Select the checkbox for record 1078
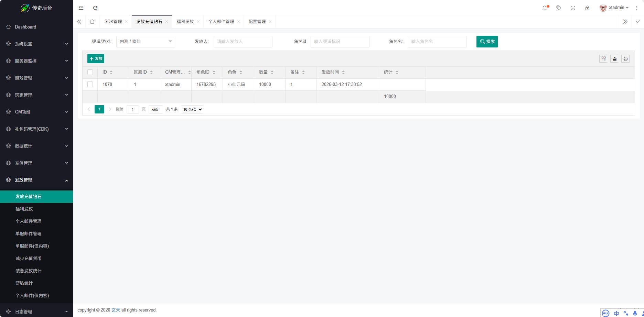 90,84
